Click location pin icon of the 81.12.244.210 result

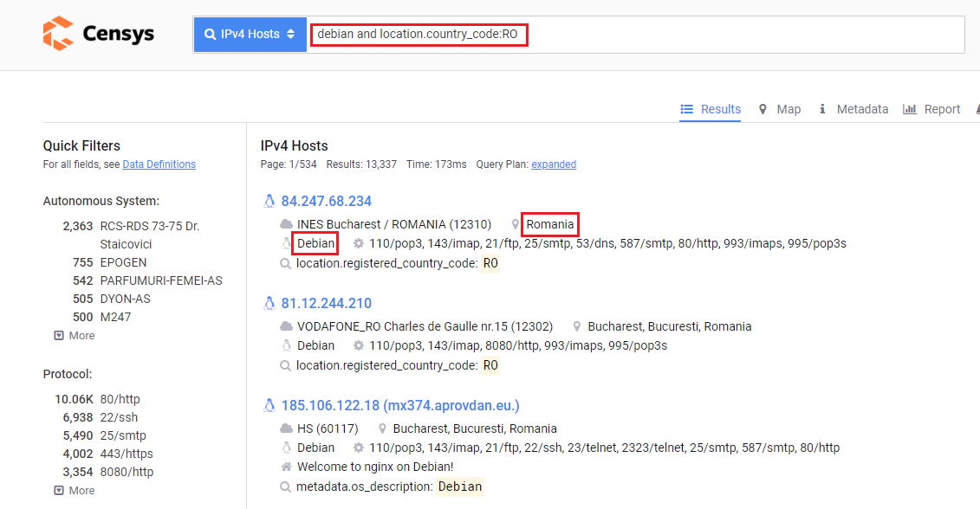pos(577,326)
